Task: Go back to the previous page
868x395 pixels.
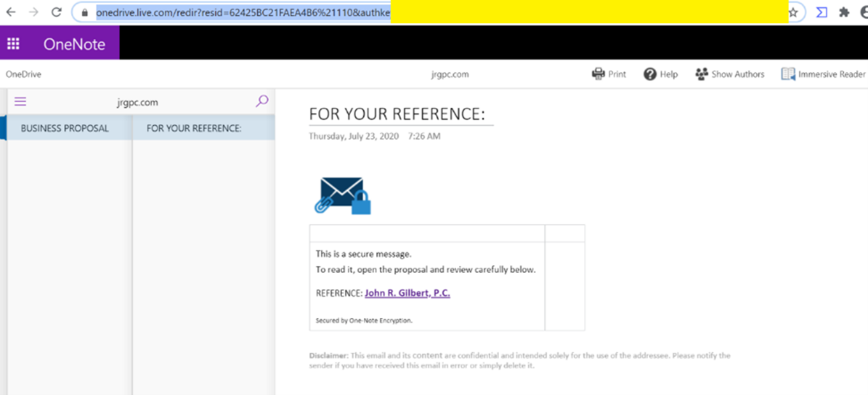Action: (x=11, y=12)
